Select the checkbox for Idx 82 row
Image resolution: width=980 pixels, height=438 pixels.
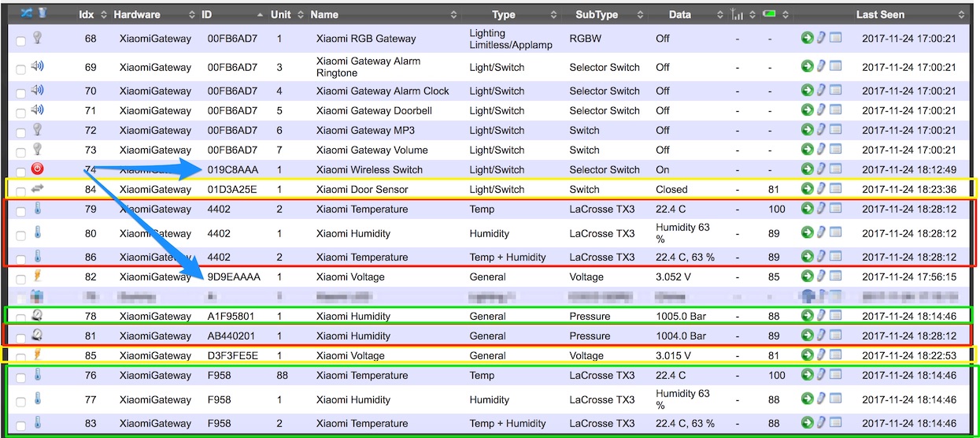click(x=20, y=278)
